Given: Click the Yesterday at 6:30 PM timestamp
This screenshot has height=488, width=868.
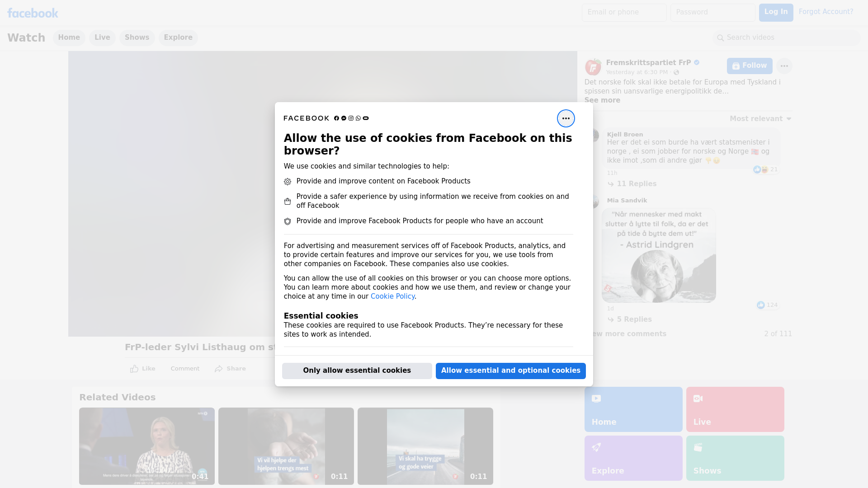Looking at the screenshot, I should click(x=637, y=72).
